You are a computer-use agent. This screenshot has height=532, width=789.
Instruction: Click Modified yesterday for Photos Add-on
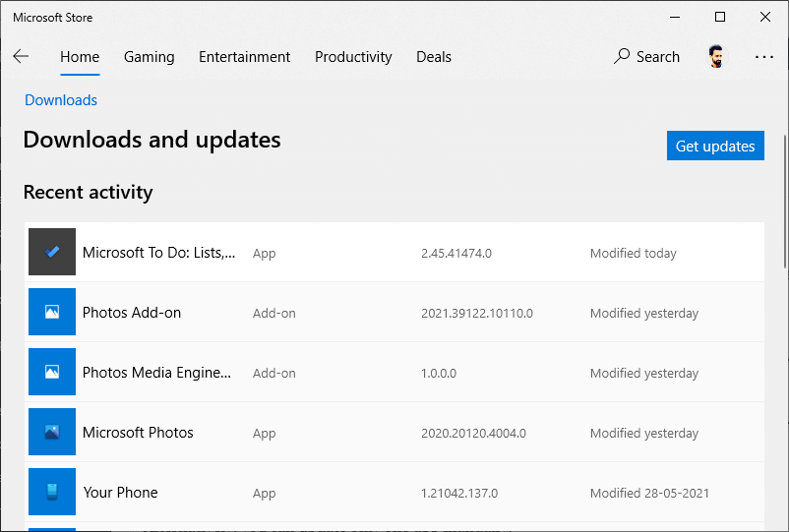click(644, 314)
